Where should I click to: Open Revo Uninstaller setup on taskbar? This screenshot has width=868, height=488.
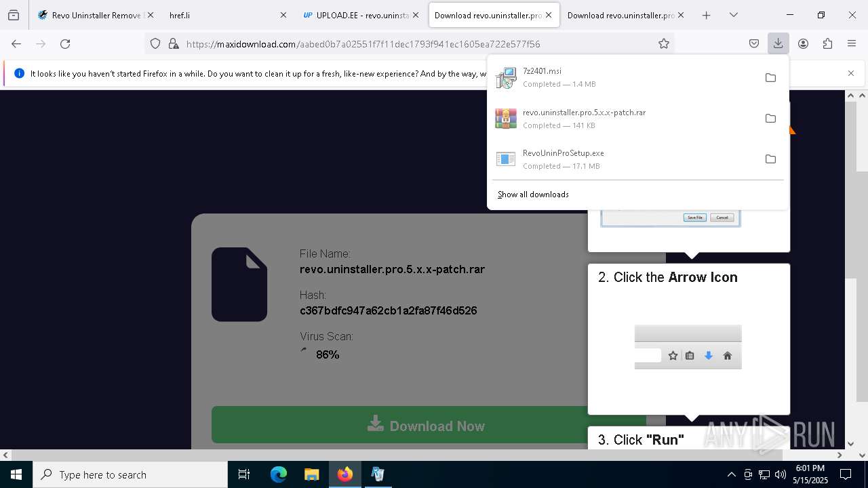(378, 474)
